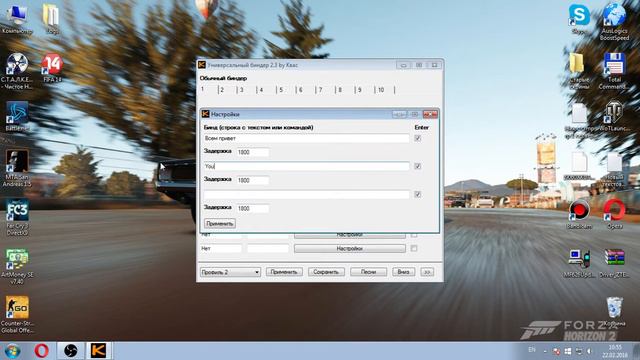Click the EN language indicator
The width and height of the screenshot is (640, 360).
(532, 350)
